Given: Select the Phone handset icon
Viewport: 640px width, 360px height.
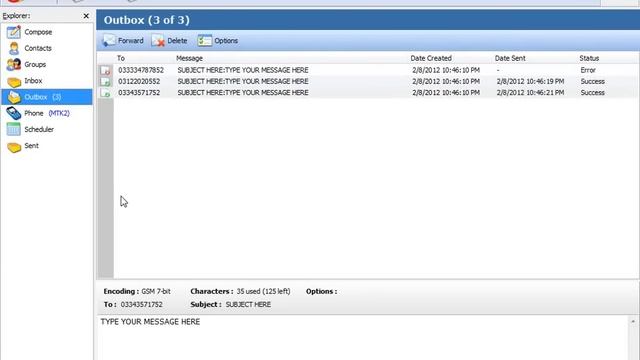Looking at the screenshot, I should point(13,113).
